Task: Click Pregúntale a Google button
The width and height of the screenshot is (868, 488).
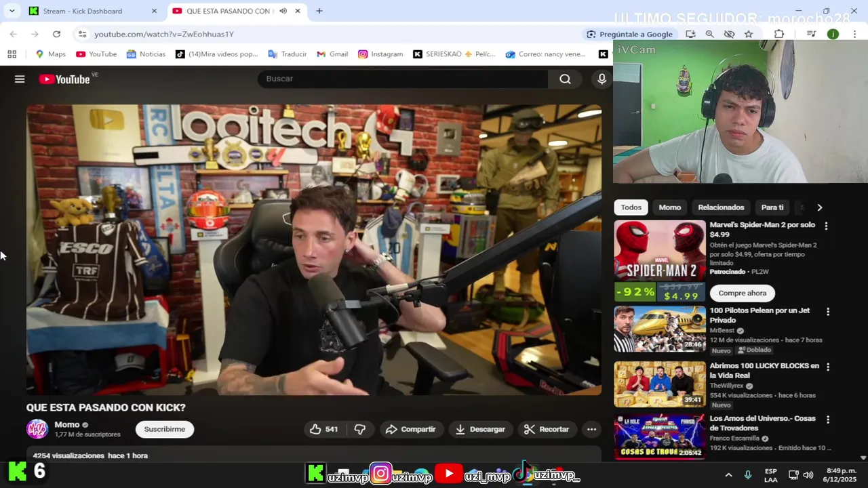Action: (x=630, y=34)
